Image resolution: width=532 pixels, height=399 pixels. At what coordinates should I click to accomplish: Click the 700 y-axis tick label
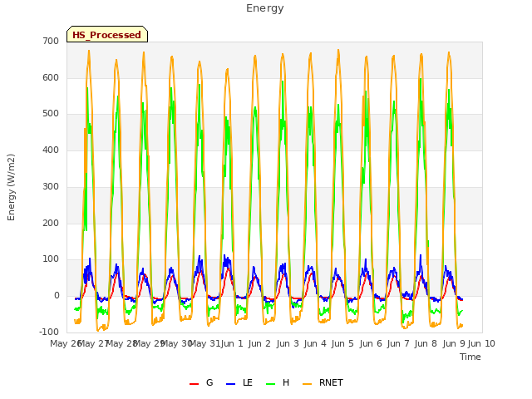[51, 41]
